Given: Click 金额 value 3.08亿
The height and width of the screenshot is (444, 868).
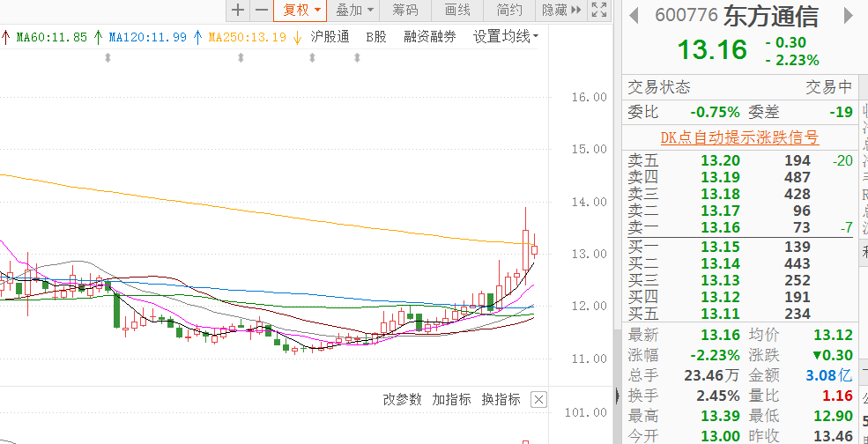Looking at the screenshot, I should click(x=828, y=375).
